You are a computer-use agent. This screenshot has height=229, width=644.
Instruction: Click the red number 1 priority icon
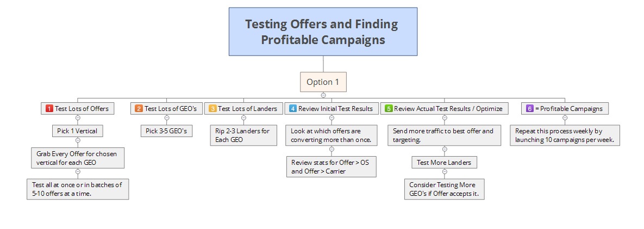click(x=49, y=109)
